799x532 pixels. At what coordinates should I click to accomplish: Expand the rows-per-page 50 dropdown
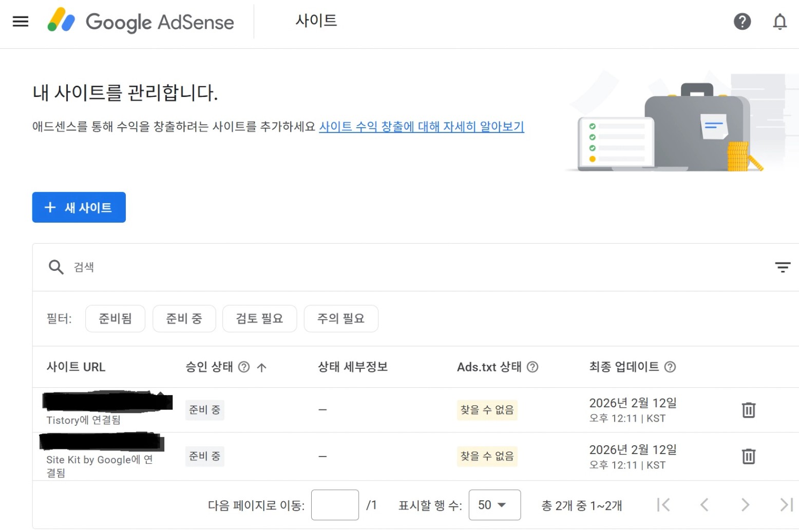494,505
